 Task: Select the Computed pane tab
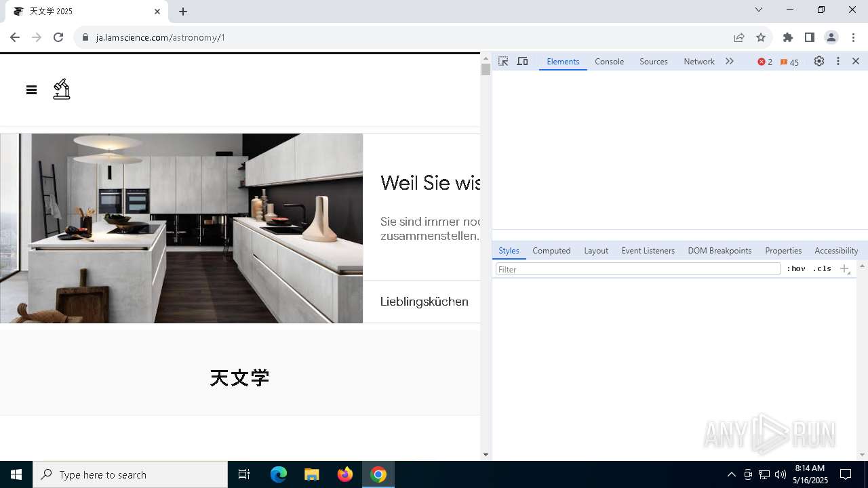pyautogui.click(x=551, y=250)
